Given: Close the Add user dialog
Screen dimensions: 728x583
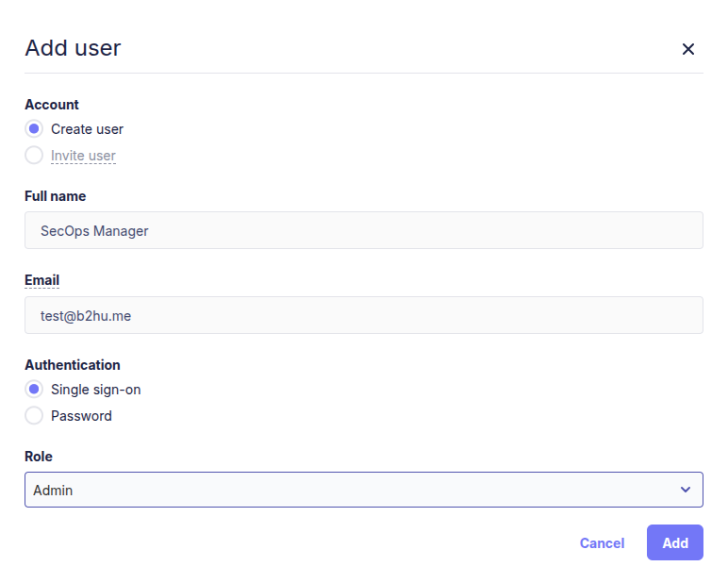Looking at the screenshot, I should tap(687, 49).
